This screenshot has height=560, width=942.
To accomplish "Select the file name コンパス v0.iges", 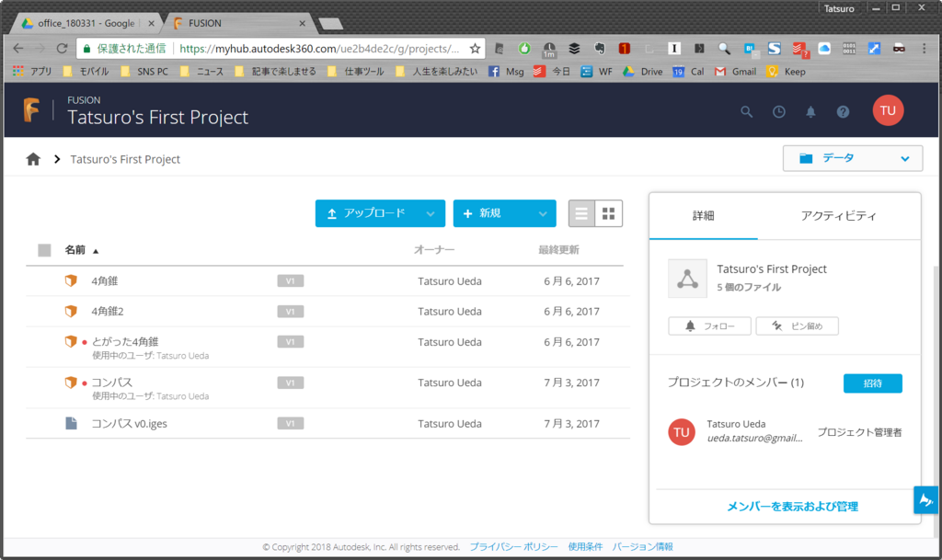I will [129, 423].
